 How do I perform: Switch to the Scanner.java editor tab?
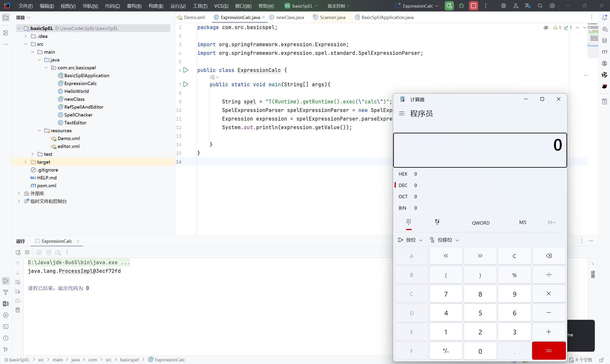click(332, 17)
